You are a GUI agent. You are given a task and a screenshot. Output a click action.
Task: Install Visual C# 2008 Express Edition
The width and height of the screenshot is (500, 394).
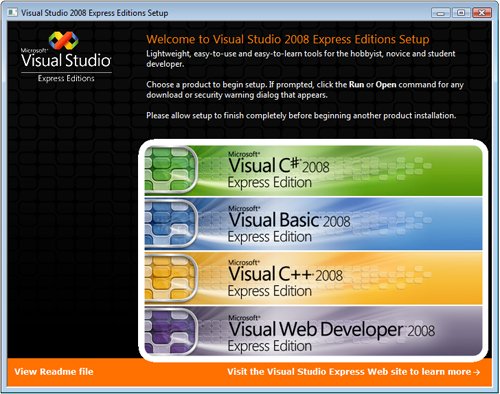point(313,170)
